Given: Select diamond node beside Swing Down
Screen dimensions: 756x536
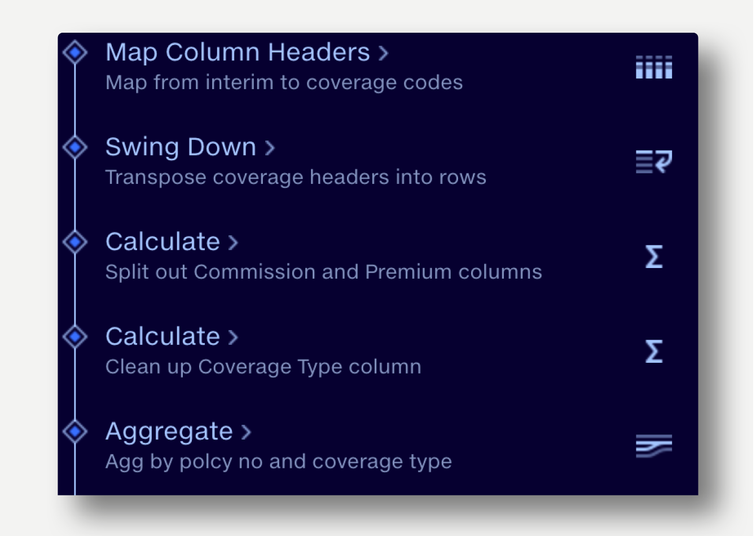Looking at the screenshot, I should tap(75, 147).
